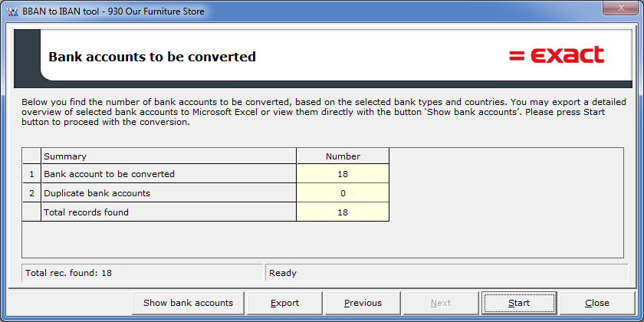Export the bank accounts overview

click(x=284, y=303)
